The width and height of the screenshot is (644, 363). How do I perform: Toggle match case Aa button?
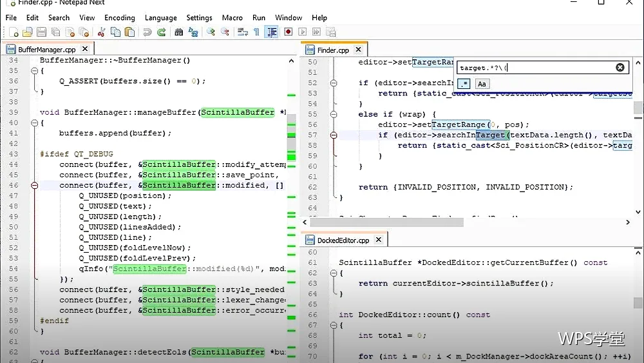pyautogui.click(x=482, y=84)
